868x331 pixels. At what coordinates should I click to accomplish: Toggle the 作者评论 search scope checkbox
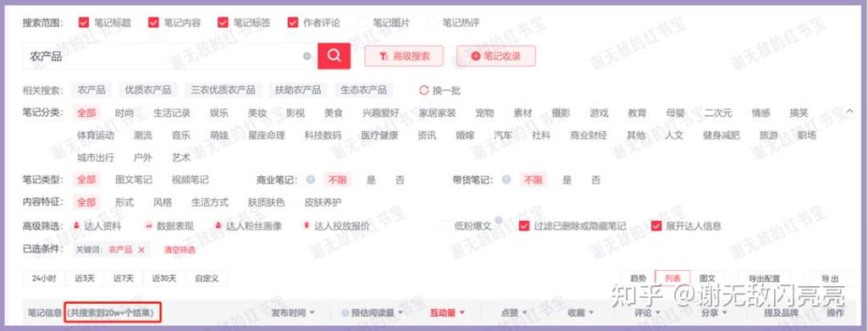pyautogui.click(x=293, y=23)
